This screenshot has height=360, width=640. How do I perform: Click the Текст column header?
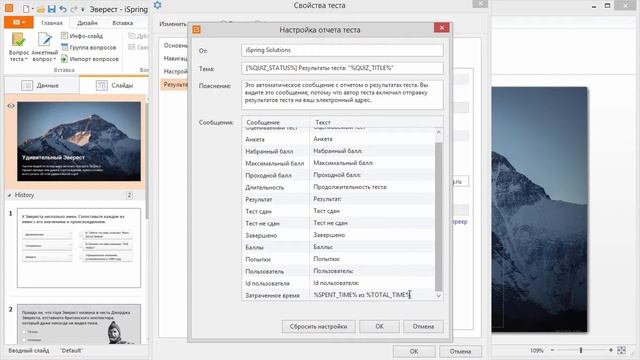coord(376,122)
